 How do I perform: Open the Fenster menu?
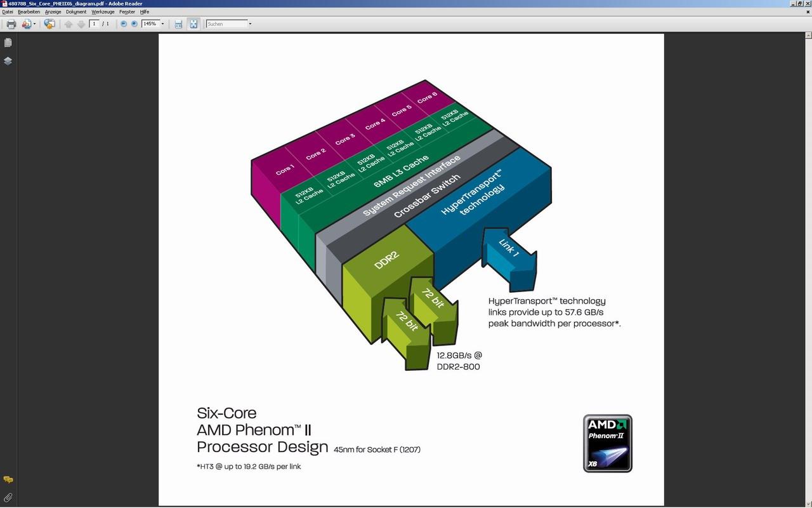coord(127,12)
